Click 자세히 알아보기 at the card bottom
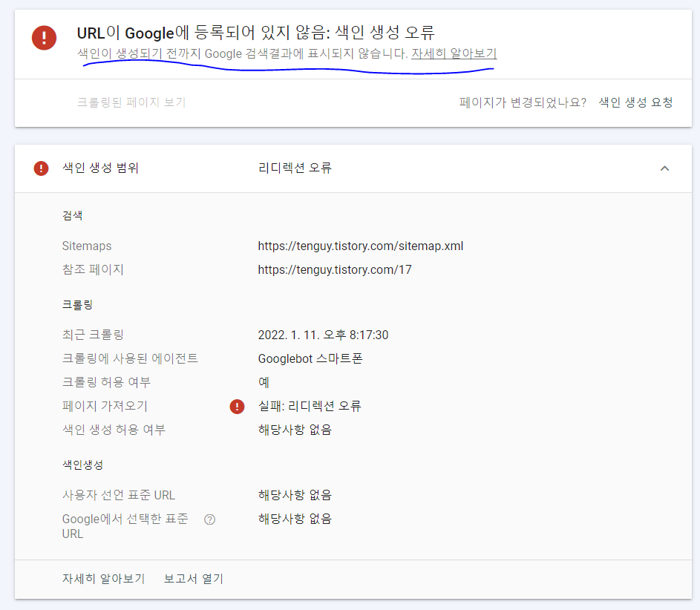The image size is (700, 610). pyautogui.click(x=104, y=579)
